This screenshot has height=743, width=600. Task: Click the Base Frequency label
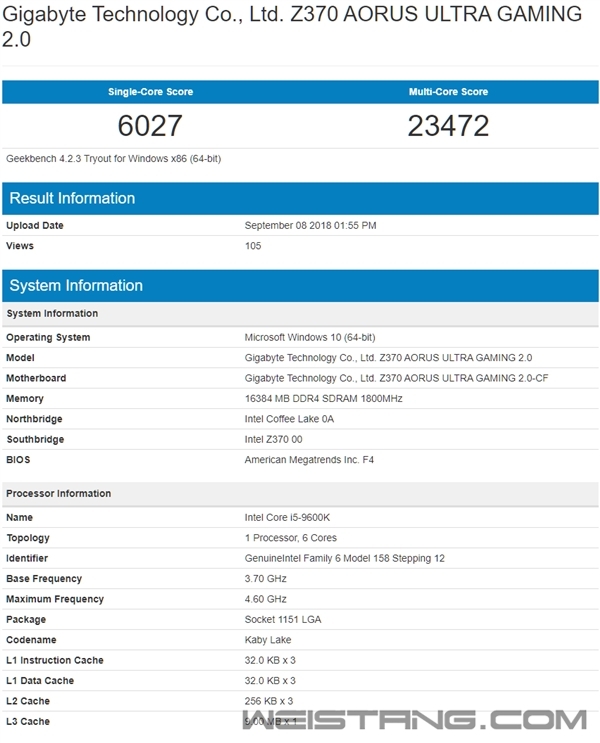tap(44, 579)
